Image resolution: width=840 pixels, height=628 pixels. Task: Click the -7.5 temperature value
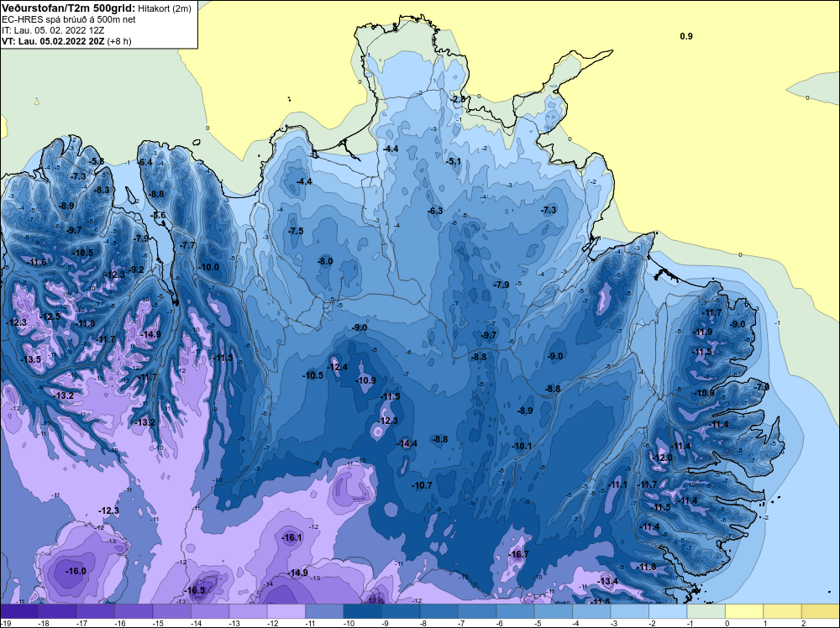[296, 231]
